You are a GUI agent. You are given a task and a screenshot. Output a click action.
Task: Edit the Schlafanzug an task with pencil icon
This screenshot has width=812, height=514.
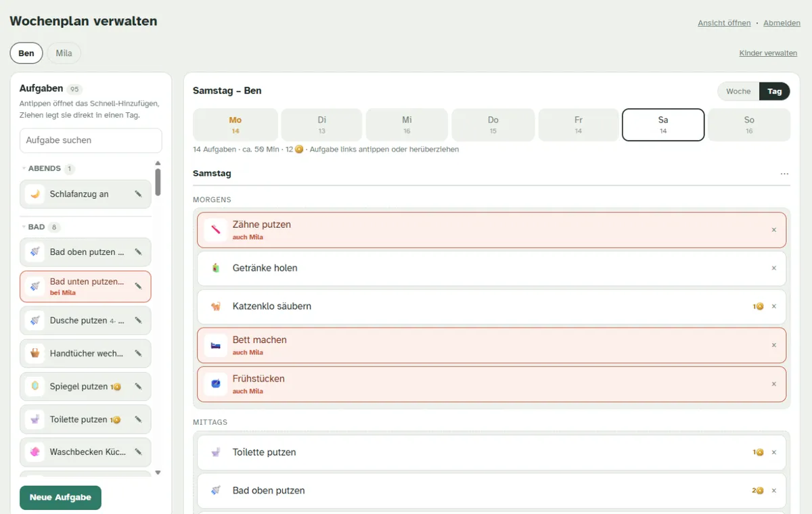pos(138,194)
